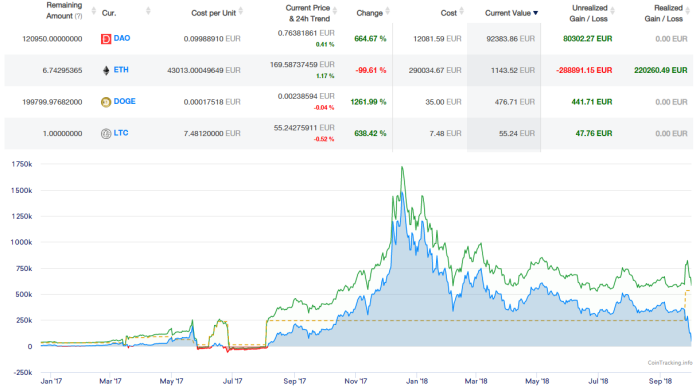This screenshot has width=700, height=387.
Task: Open the ETH currency link
Action: pos(121,70)
